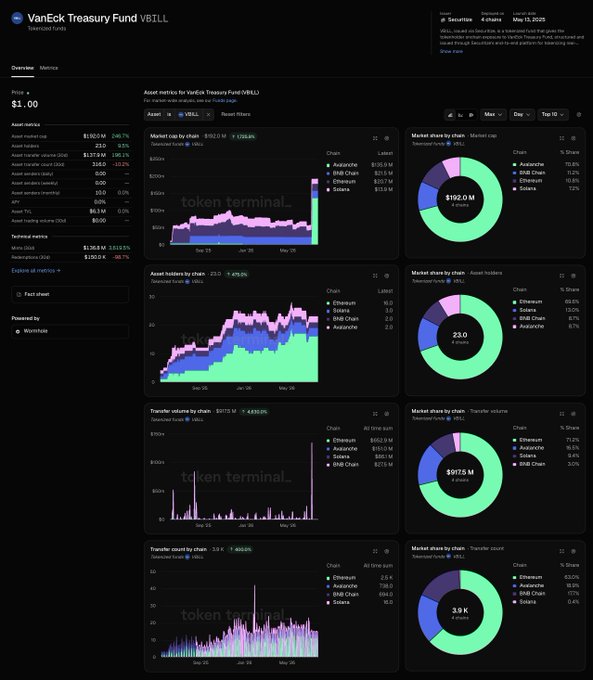Screen dimensions: 593x680
Task: Open the options icon beside expand on the Transfer volume by chain card
Action: click(x=387, y=414)
